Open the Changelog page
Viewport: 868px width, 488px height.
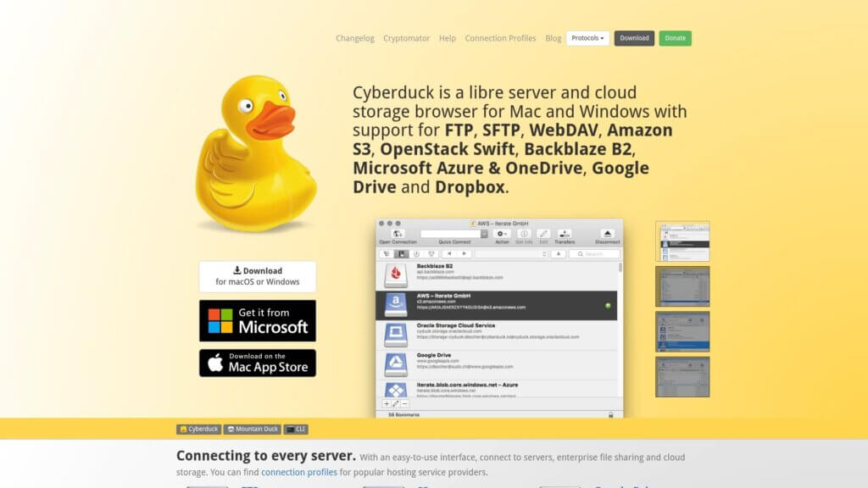354,38
